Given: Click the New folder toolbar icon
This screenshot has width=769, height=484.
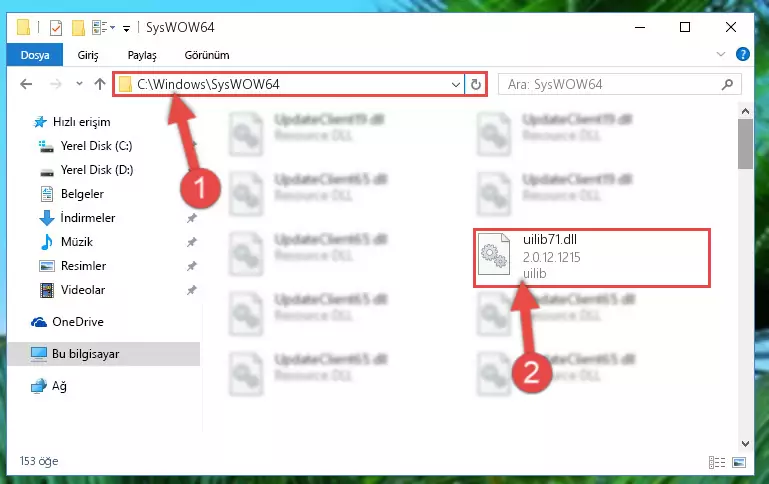Looking at the screenshot, I should (78, 27).
